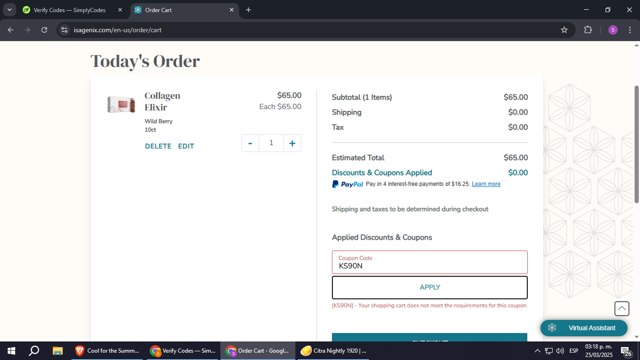The width and height of the screenshot is (640, 360).
Task: Switch to Brave Cool for the Summer window
Action: click(x=108, y=351)
